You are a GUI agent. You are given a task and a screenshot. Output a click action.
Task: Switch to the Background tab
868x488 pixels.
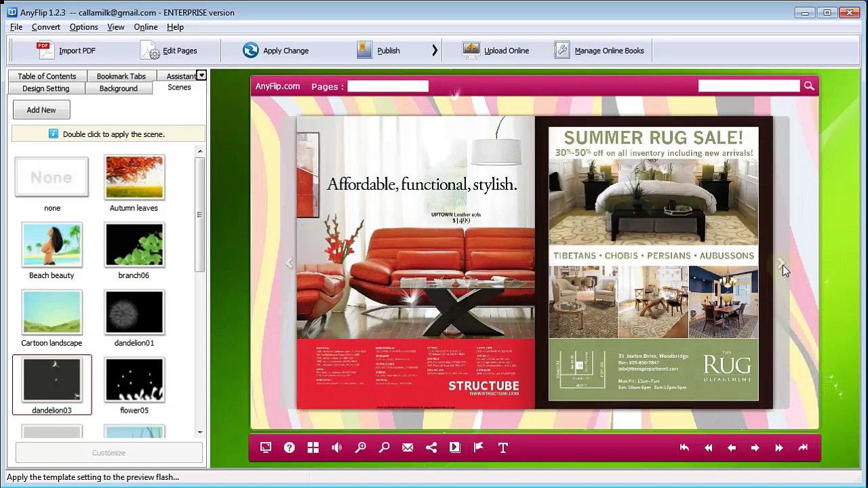[118, 89]
